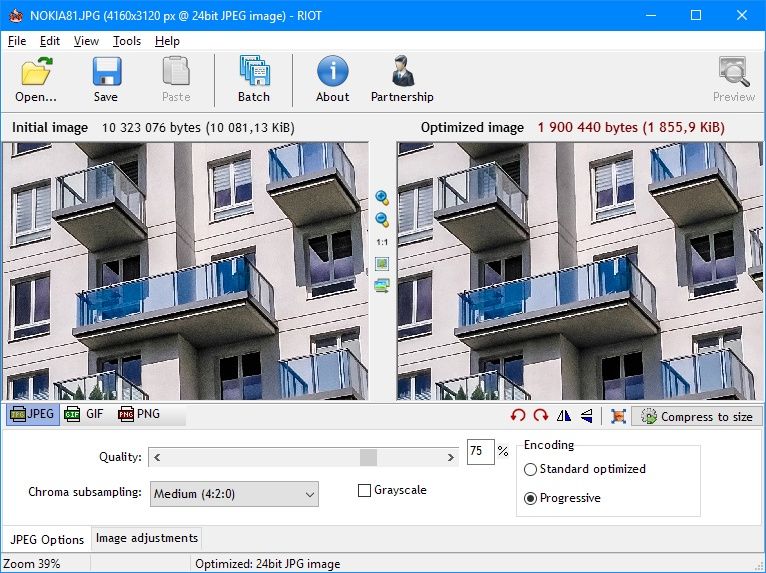Click the quality percent input field

click(480, 451)
